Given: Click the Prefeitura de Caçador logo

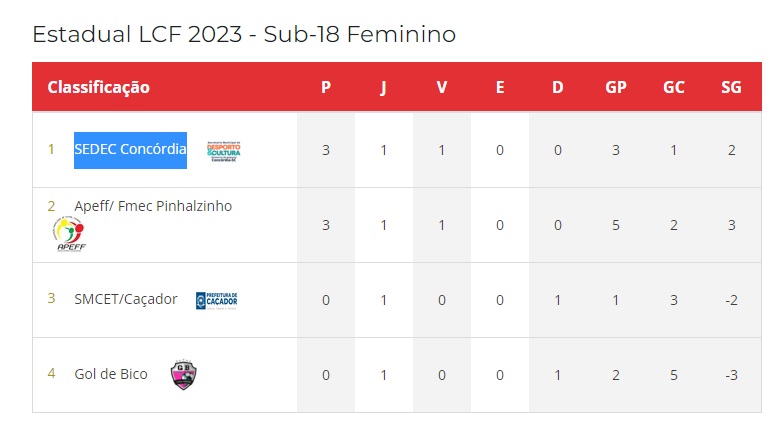Looking at the screenshot, I should [x=217, y=300].
